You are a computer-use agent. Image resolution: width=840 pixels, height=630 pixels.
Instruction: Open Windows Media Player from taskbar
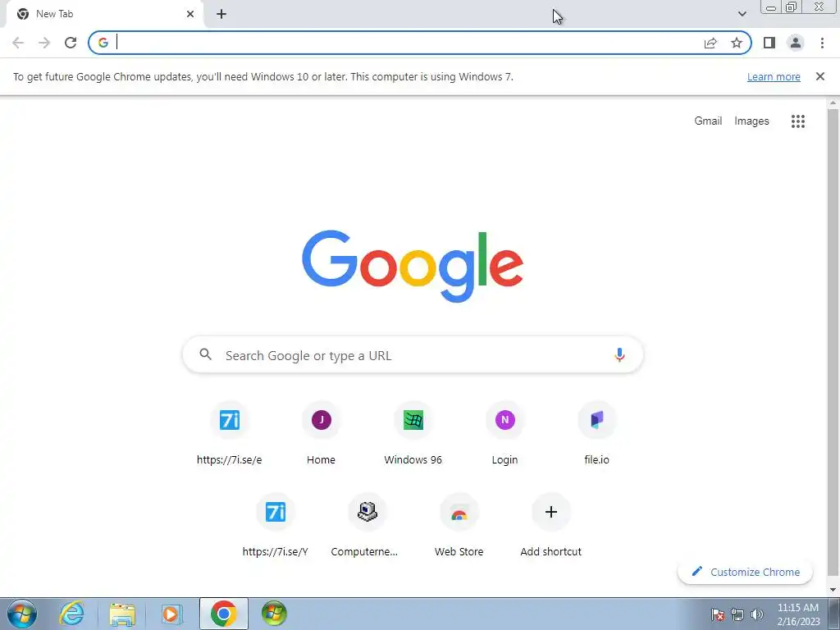tap(171, 614)
